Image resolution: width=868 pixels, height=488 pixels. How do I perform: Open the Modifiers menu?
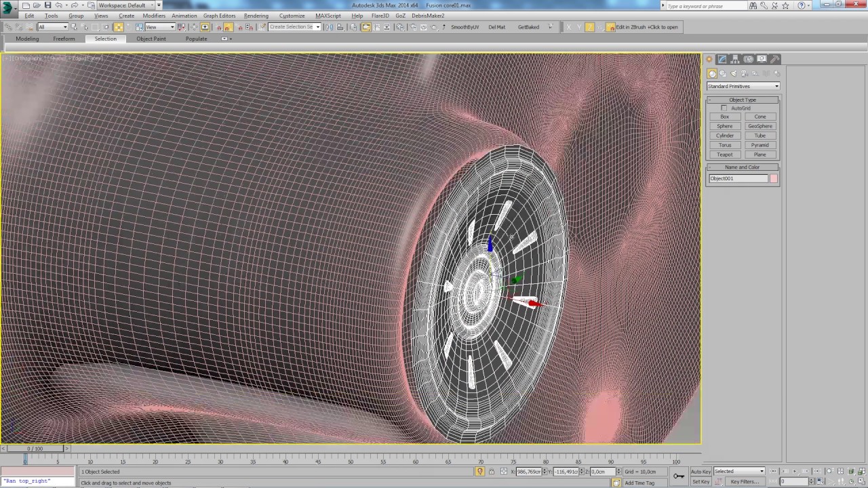[x=154, y=16]
